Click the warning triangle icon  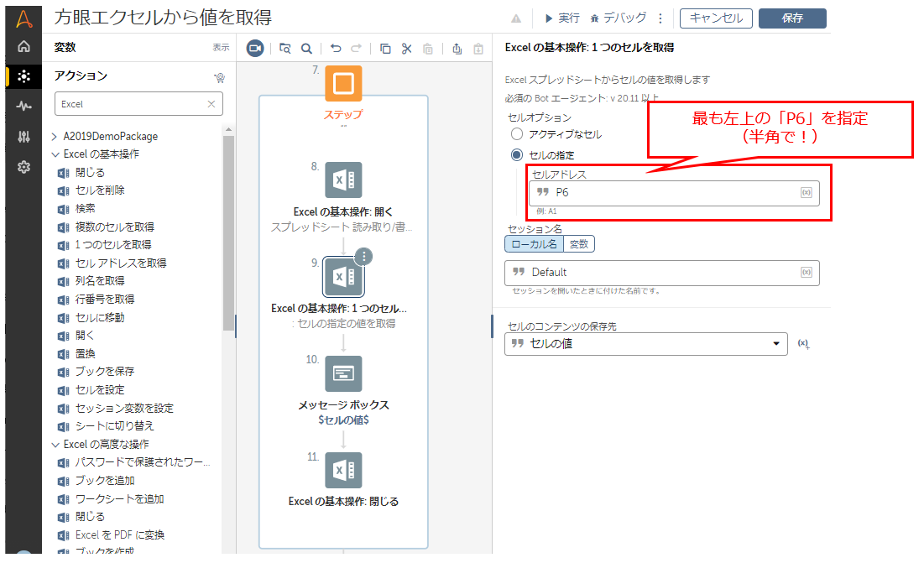(x=516, y=18)
